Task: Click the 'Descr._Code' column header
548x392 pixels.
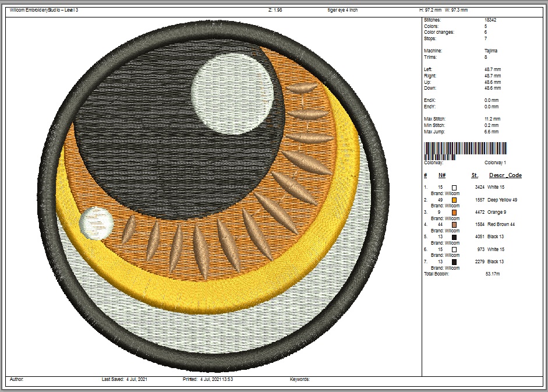Action: point(505,175)
